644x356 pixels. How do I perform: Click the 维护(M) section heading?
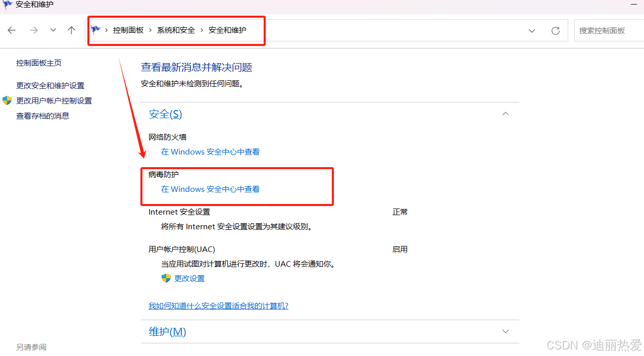click(x=167, y=332)
